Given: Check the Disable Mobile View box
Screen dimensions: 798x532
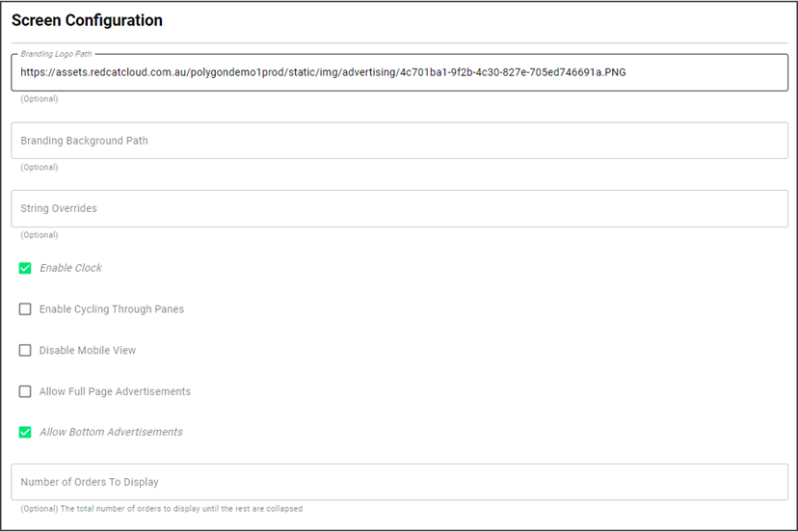Looking at the screenshot, I should coord(25,350).
